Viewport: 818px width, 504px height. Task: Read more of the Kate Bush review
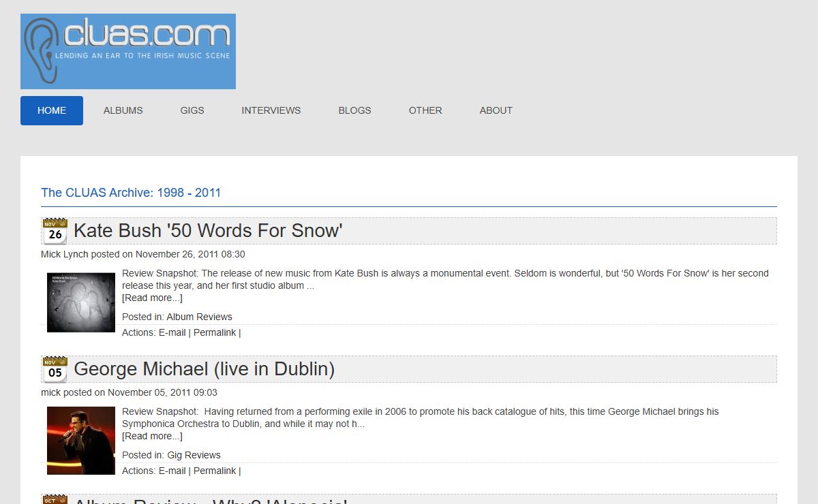pos(152,298)
